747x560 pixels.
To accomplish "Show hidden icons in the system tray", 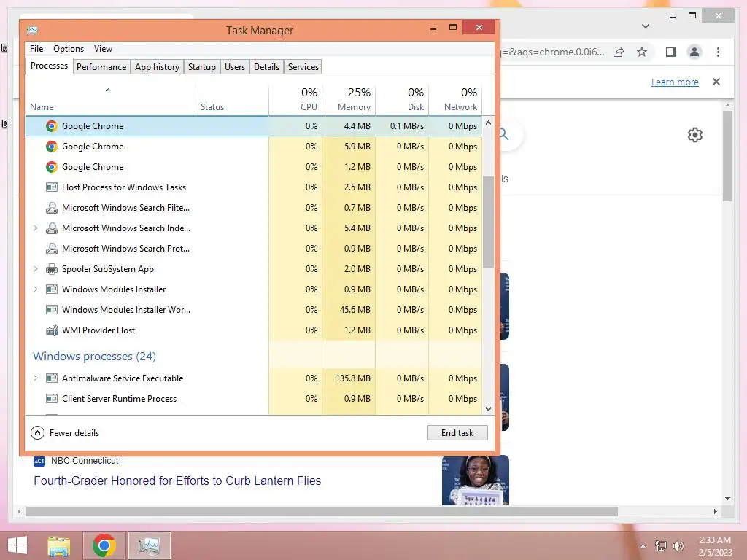I will (x=643, y=546).
